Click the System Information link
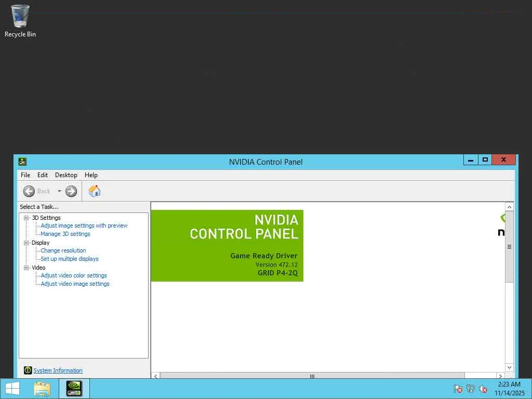532x399 pixels. click(x=58, y=370)
